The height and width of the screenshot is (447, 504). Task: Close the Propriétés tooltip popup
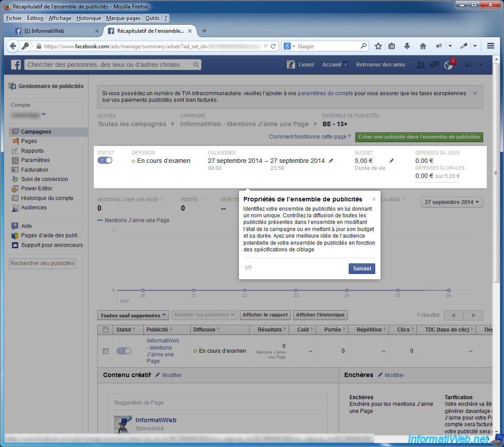374,199
